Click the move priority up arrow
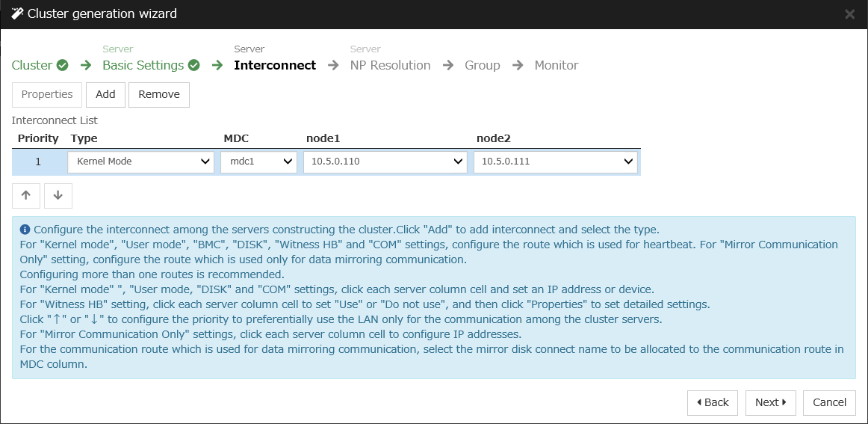 (x=26, y=195)
